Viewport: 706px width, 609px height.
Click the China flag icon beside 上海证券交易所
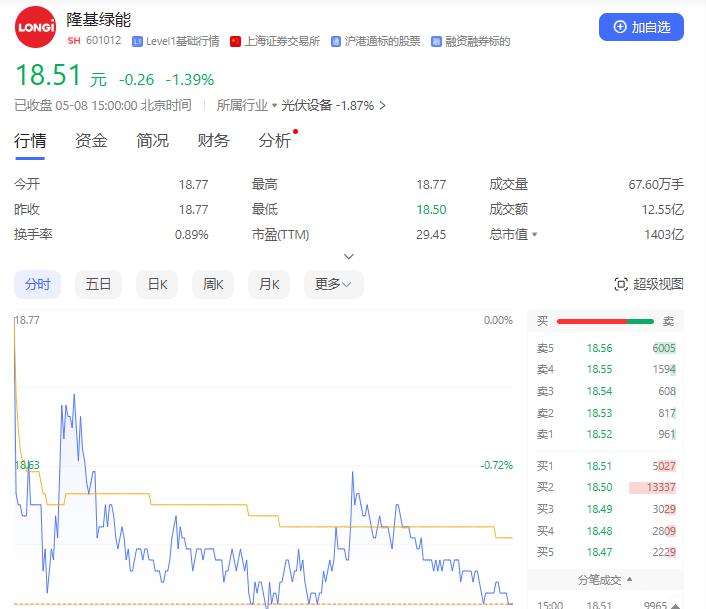[235, 41]
